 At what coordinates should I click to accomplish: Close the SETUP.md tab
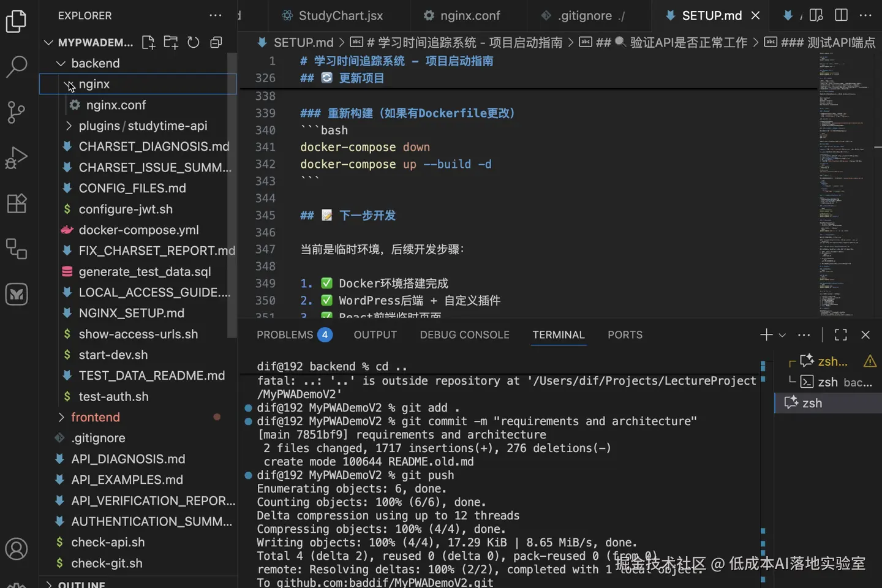756,15
